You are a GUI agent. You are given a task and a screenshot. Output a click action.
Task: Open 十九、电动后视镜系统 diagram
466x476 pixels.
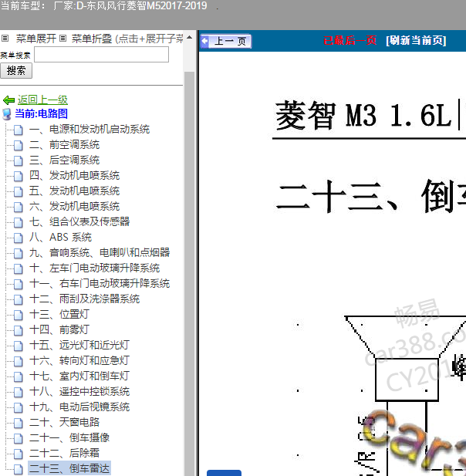tap(79, 407)
